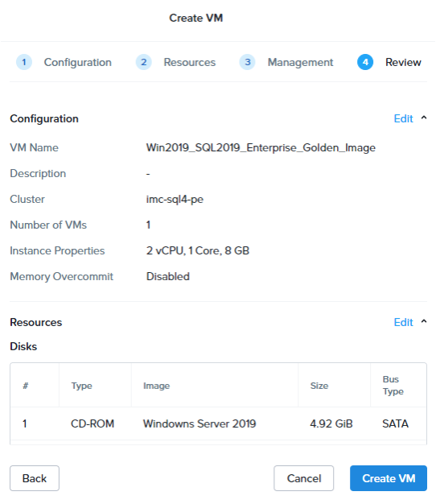Click the VM name value text
436x504 pixels.
(261, 148)
